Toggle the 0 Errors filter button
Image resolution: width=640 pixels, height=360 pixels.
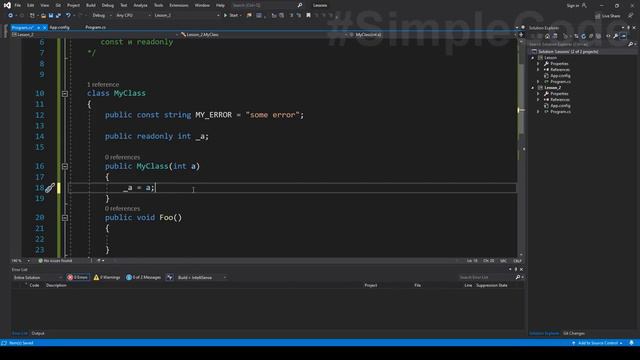pyautogui.click(x=78, y=277)
